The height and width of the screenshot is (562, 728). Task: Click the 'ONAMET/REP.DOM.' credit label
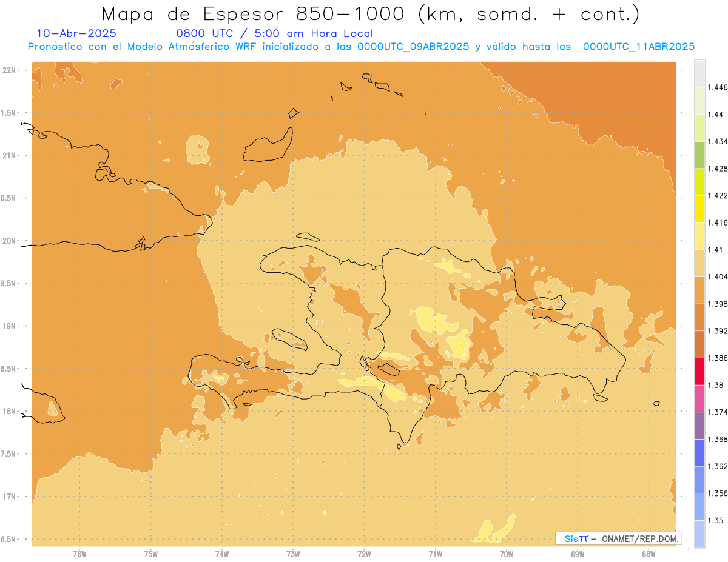click(x=641, y=538)
